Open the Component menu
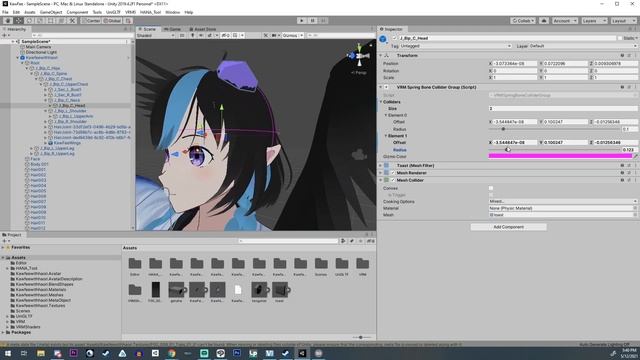The width and height of the screenshot is (640, 360). coord(77,12)
